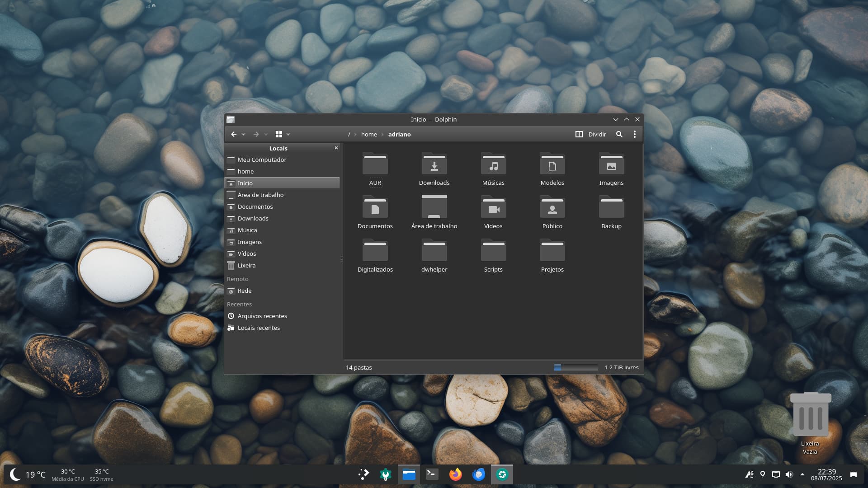
Task: Select Arquivos recentes in sidebar
Action: click(262, 316)
